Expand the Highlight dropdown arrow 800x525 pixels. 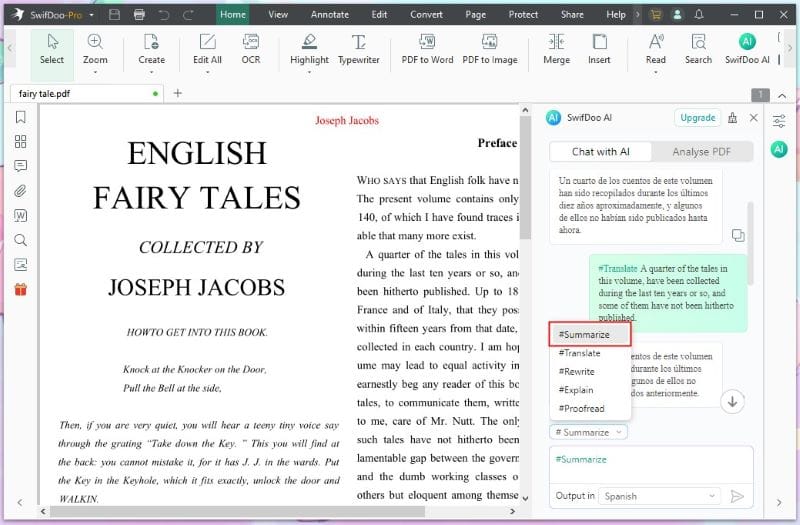click(x=309, y=72)
